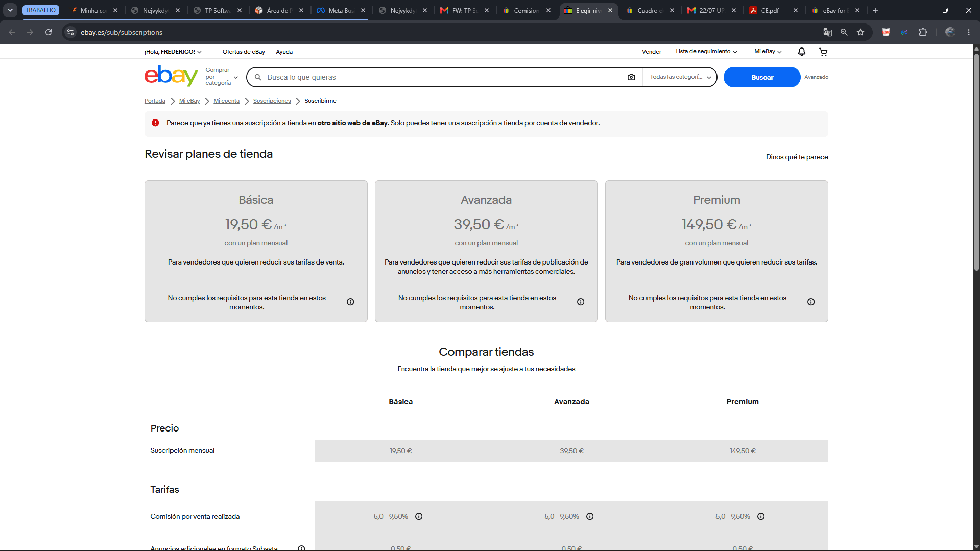Click the Suscripción mensual row label
The height and width of the screenshot is (551, 980).
[x=182, y=451]
